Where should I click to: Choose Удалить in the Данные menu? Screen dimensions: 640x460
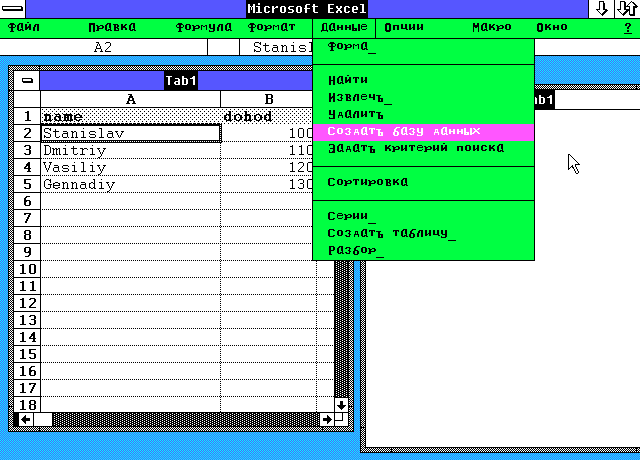coord(423,114)
